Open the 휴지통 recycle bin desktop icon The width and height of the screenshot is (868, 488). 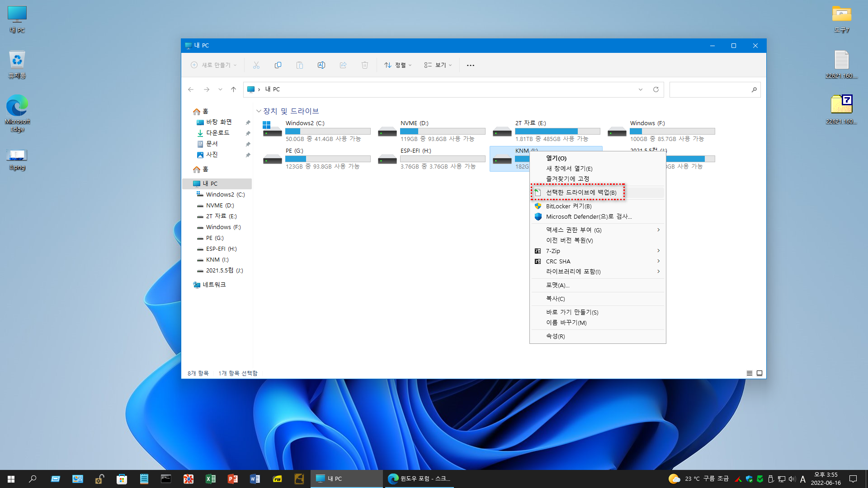[17, 64]
